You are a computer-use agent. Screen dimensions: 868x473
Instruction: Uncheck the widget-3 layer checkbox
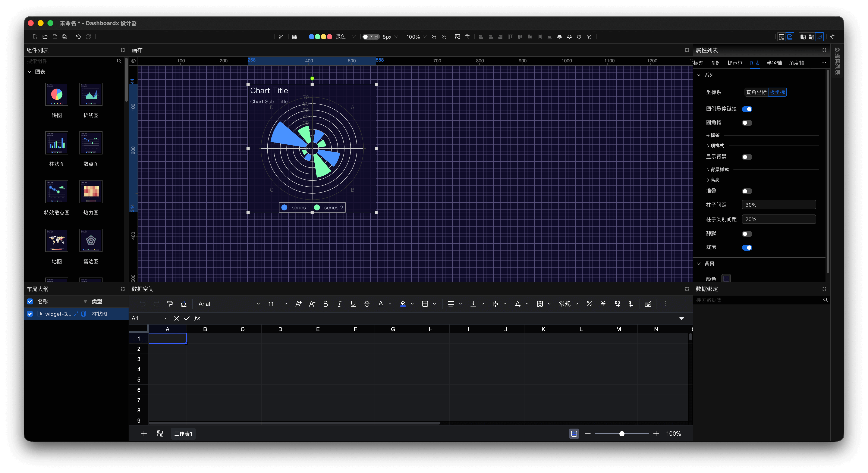coord(30,314)
